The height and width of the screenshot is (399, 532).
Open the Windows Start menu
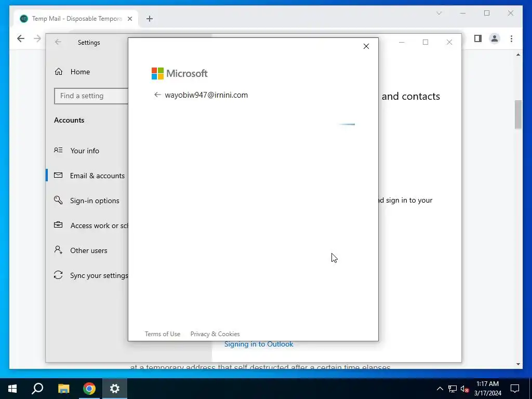(12, 389)
